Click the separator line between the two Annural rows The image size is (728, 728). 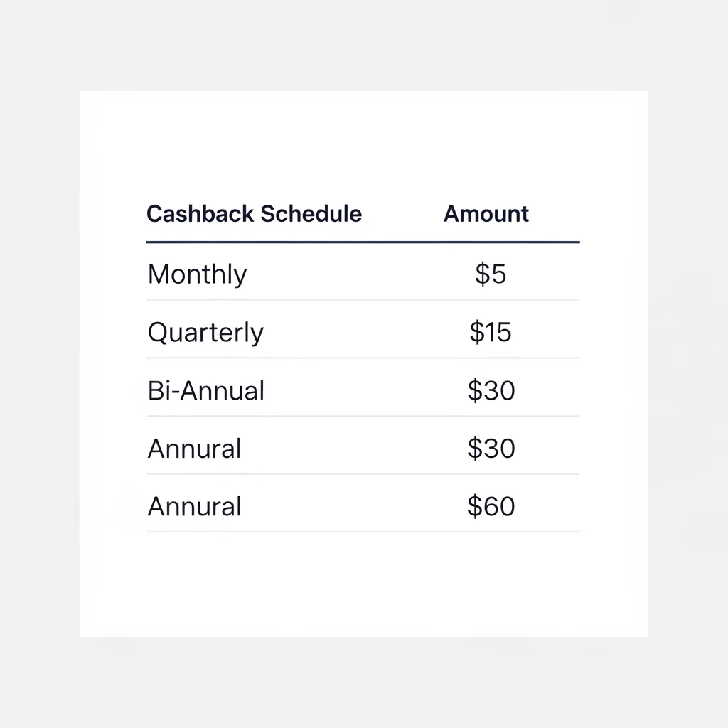coord(363,474)
